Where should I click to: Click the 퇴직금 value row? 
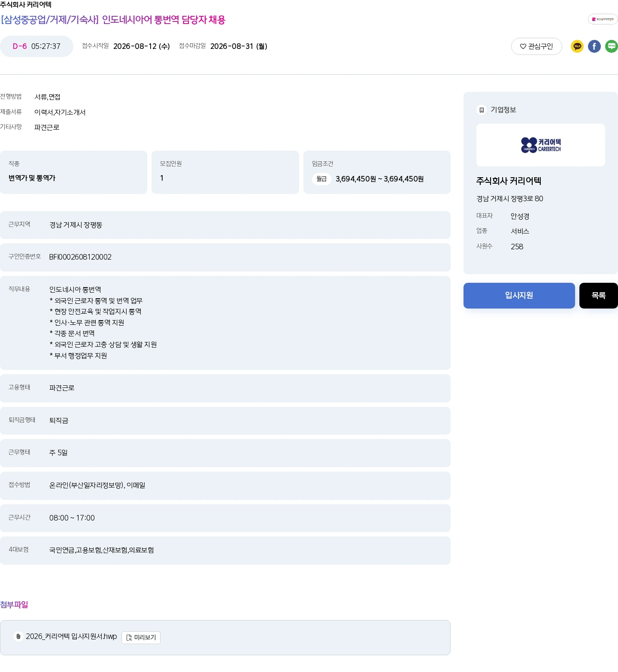225,421
